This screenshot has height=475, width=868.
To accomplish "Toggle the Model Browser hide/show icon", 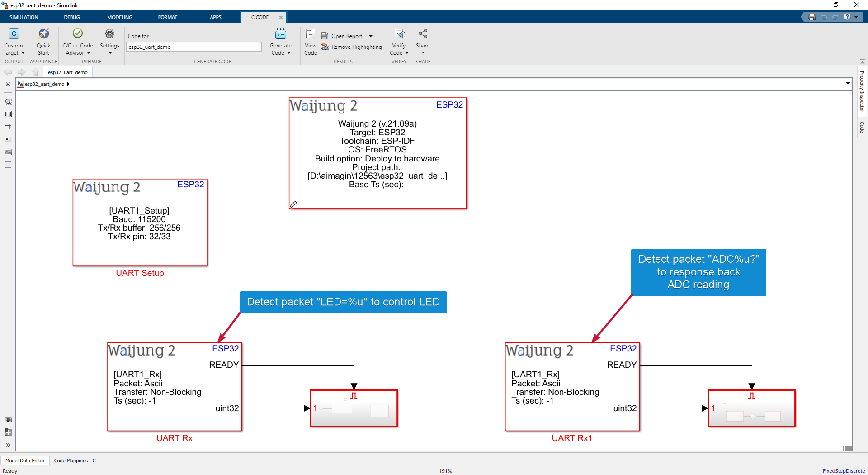I will pos(8,84).
